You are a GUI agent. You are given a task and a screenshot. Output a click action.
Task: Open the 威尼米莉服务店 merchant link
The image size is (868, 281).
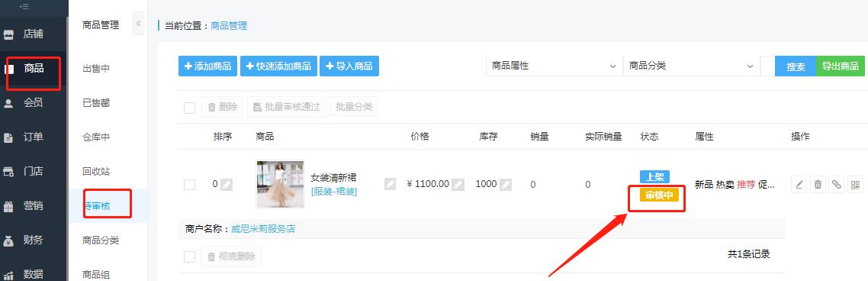tap(263, 228)
